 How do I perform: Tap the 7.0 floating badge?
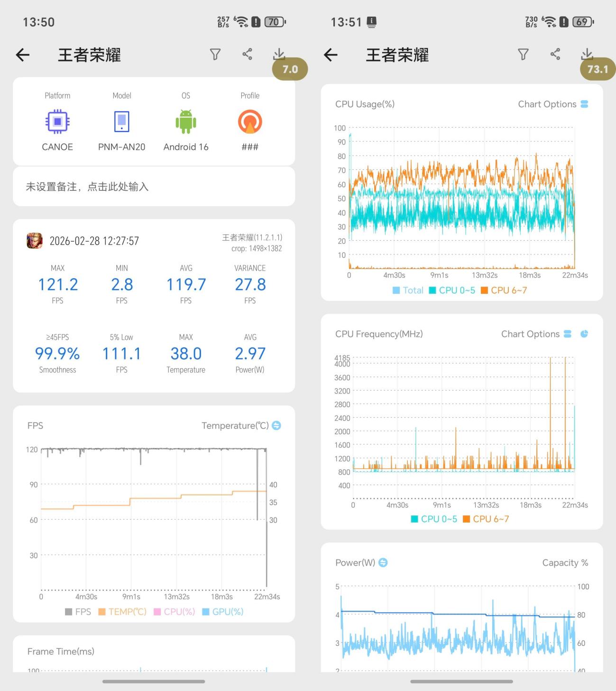290,69
